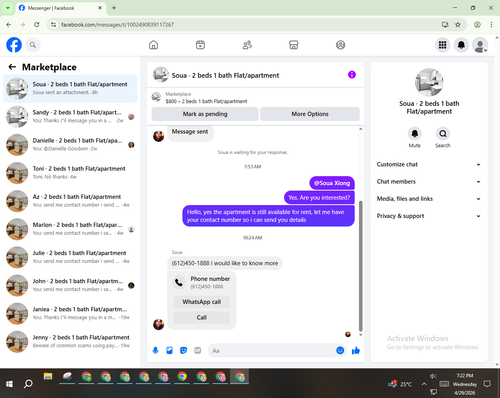Open File Explorer from taskbar
The image size is (500, 398).
[48, 377]
